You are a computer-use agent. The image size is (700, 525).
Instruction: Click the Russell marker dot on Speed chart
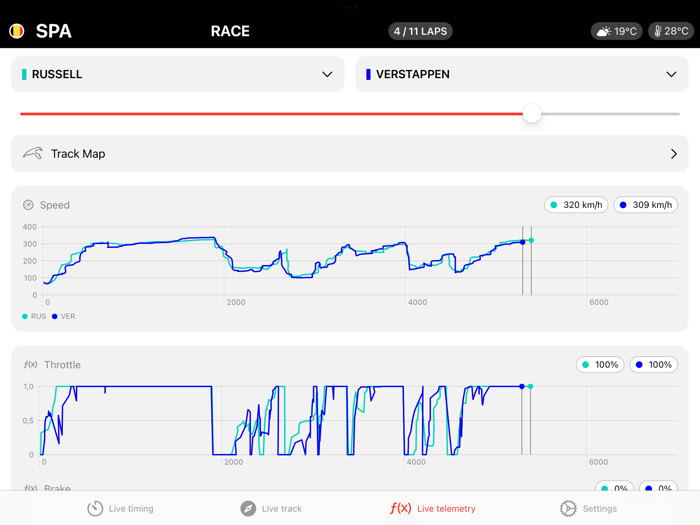coord(531,241)
